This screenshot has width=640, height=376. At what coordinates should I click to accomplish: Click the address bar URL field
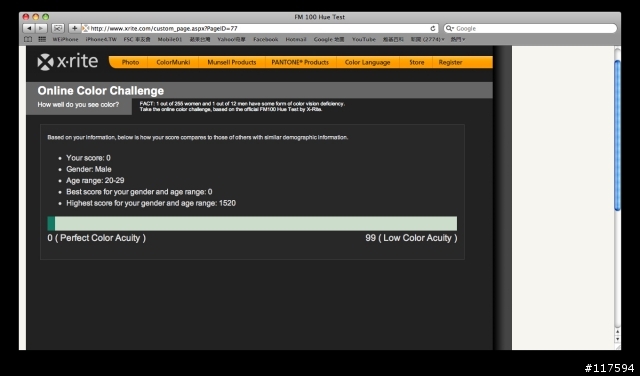[x=260, y=29]
